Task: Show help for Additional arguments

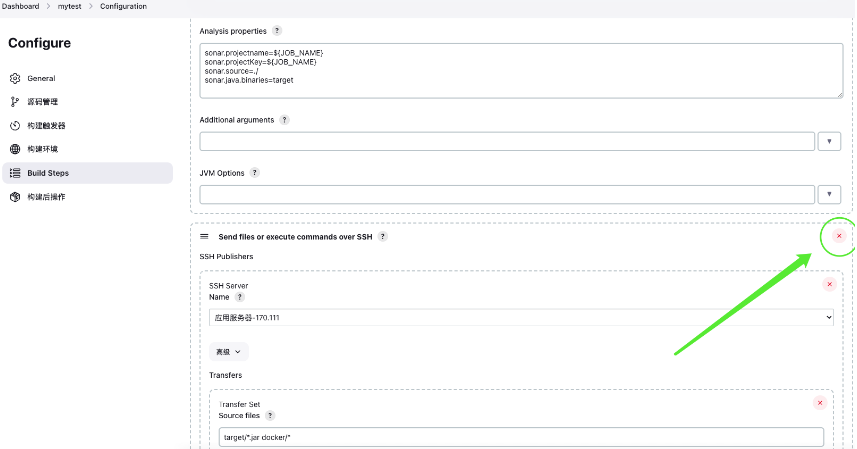Action: click(284, 120)
